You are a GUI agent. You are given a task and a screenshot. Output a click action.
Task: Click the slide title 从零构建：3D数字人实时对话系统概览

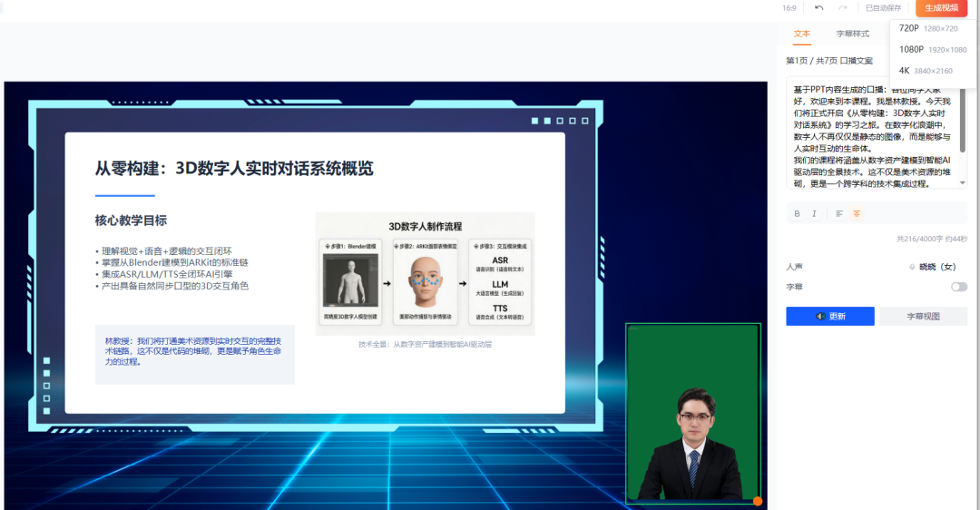pyautogui.click(x=234, y=168)
